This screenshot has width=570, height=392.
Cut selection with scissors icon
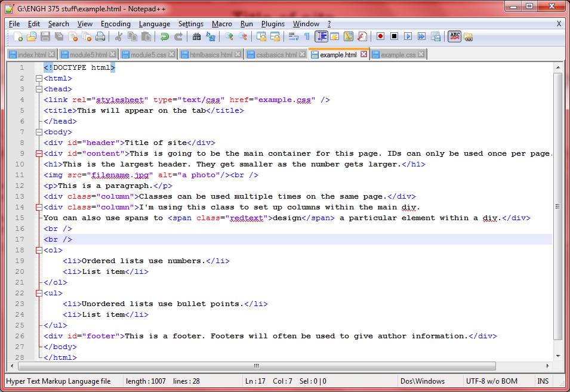(x=119, y=36)
